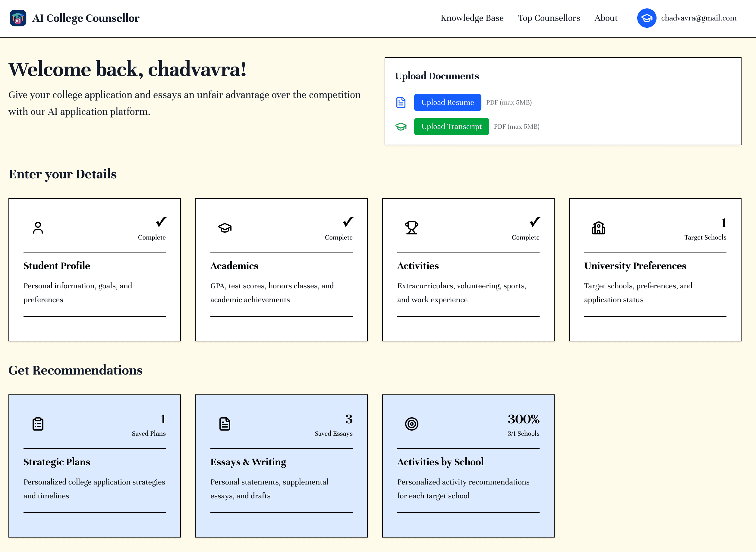This screenshot has width=756, height=552.
Task: Open the Student Profile card title
Action: tap(57, 266)
